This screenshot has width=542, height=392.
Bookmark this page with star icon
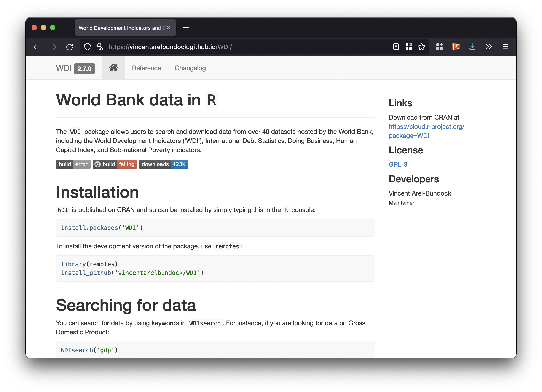421,47
